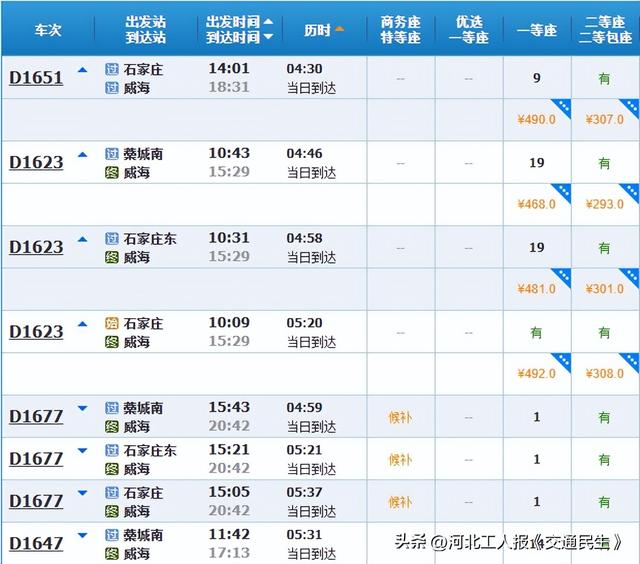Click the 二等座 二等包座 column header

click(605, 29)
